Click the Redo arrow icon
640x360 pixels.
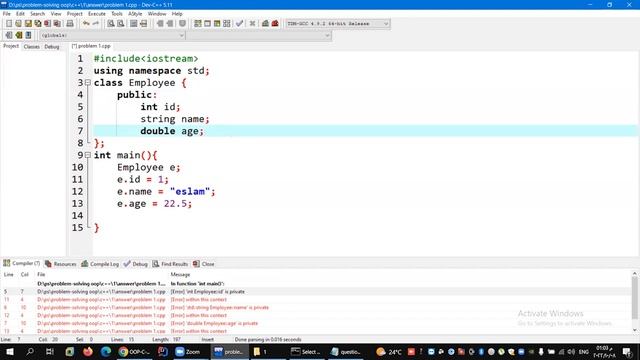[96, 24]
